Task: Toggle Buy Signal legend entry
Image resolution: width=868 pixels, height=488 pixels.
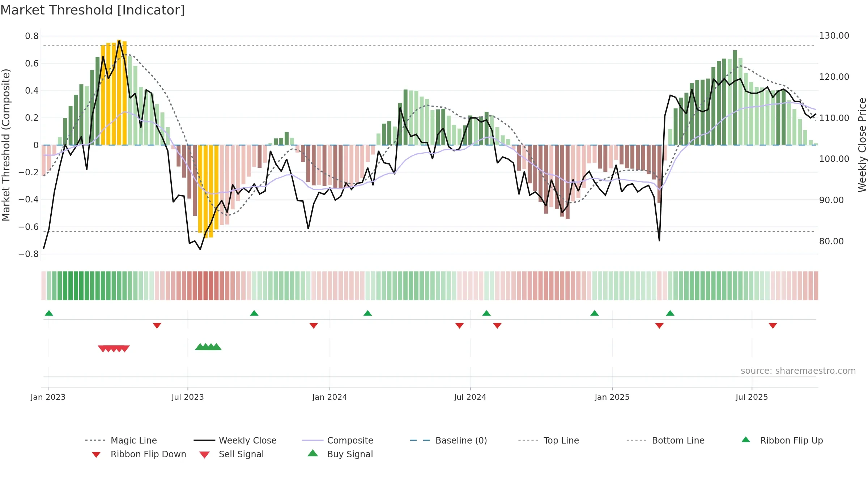Action: pos(340,454)
